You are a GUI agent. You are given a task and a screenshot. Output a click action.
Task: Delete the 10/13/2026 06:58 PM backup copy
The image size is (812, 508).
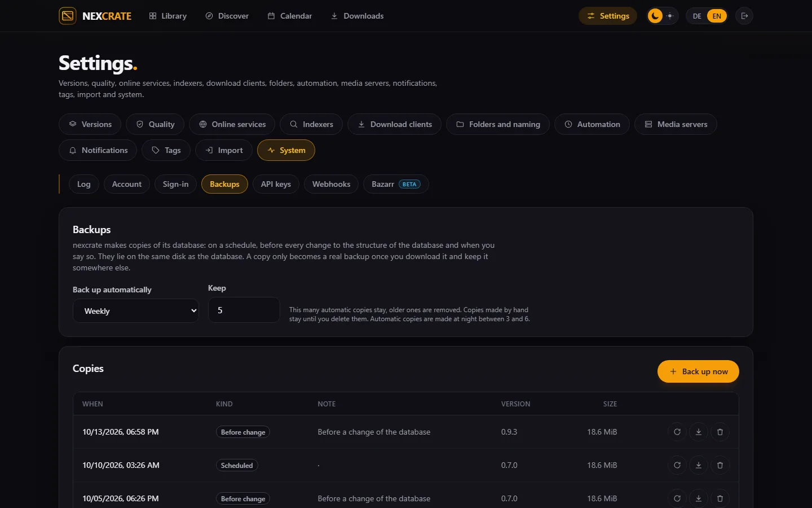(x=720, y=432)
